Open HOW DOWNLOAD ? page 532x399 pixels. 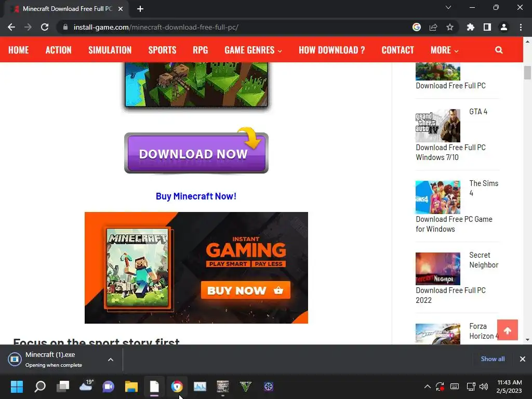click(x=332, y=50)
